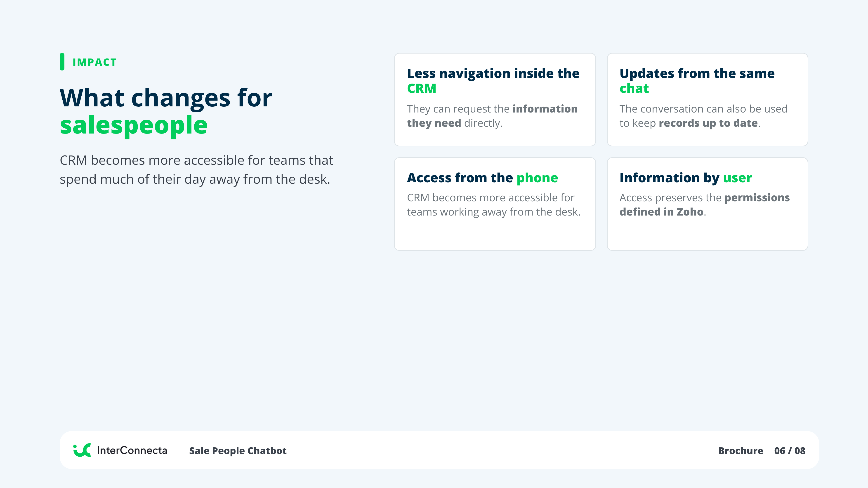Click the paragraph about teams away from desk

pyautogui.click(x=196, y=170)
